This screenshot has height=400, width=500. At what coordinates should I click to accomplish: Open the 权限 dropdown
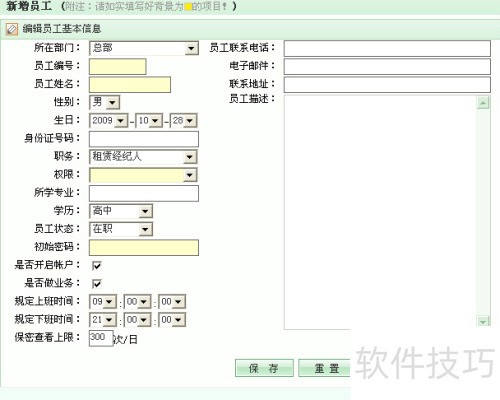pos(143,175)
